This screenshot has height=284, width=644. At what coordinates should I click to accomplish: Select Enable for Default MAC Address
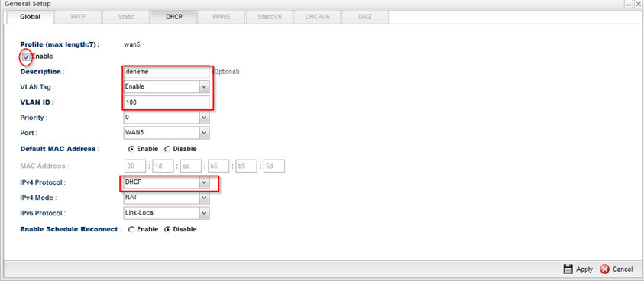click(131, 149)
